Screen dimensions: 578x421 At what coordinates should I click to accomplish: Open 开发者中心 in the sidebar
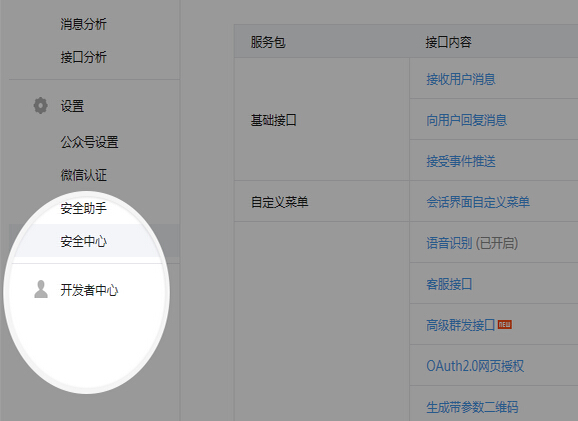tap(89, 290)
